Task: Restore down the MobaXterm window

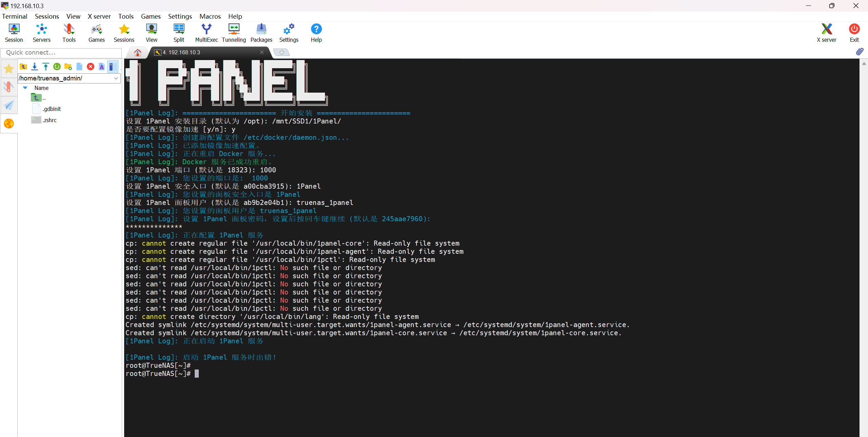Action: click(832, 6)
